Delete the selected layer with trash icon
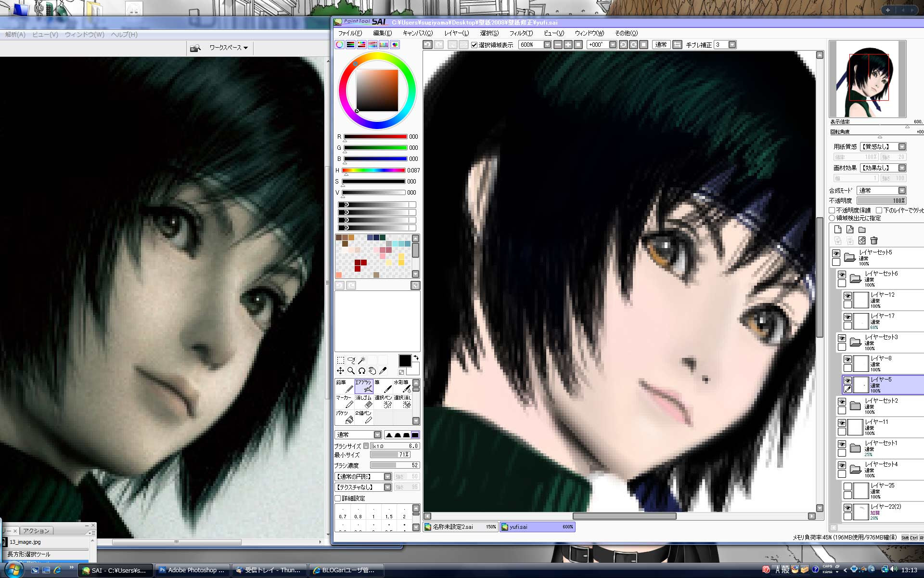 (x=874, y=240)
